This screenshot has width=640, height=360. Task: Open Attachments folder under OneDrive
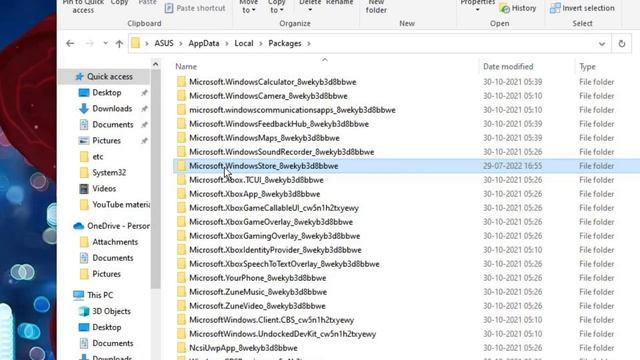coord(109,242)
